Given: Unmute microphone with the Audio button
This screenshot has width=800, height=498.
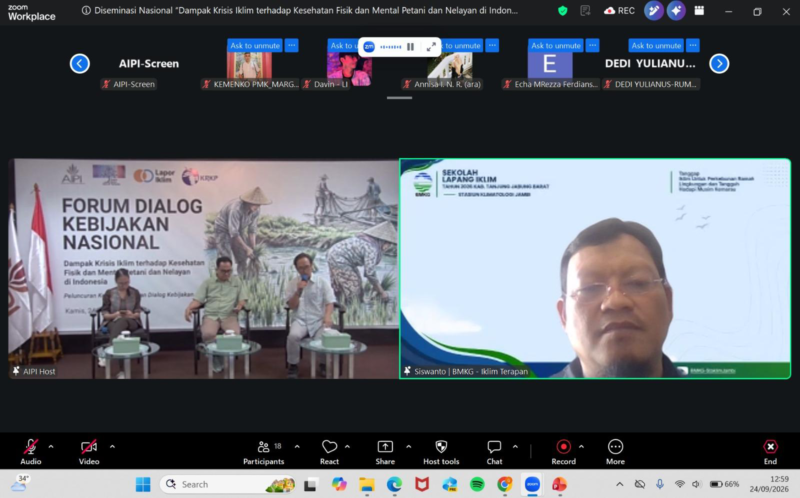Looking at the screenshot, I should pos(31,452).
